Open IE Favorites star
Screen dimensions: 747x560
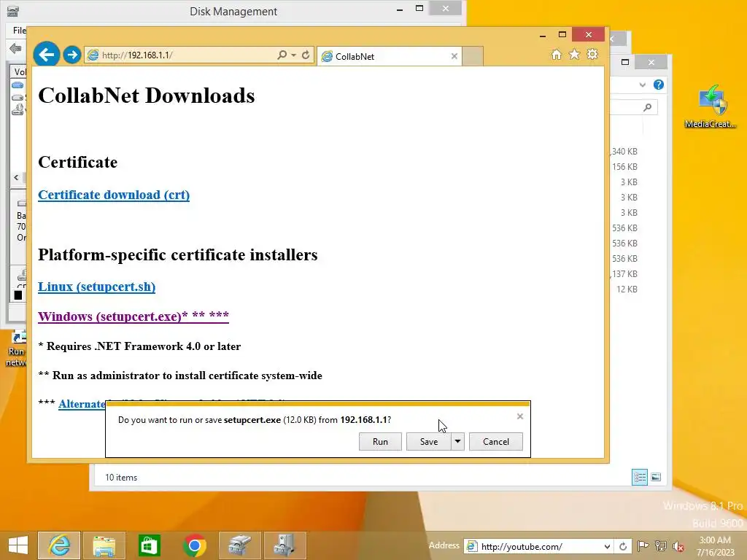point(575,54)
